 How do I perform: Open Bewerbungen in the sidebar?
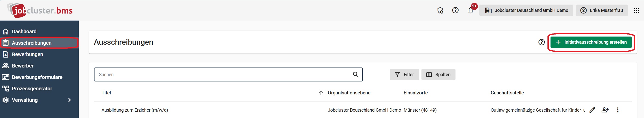[x=27, y=54]
